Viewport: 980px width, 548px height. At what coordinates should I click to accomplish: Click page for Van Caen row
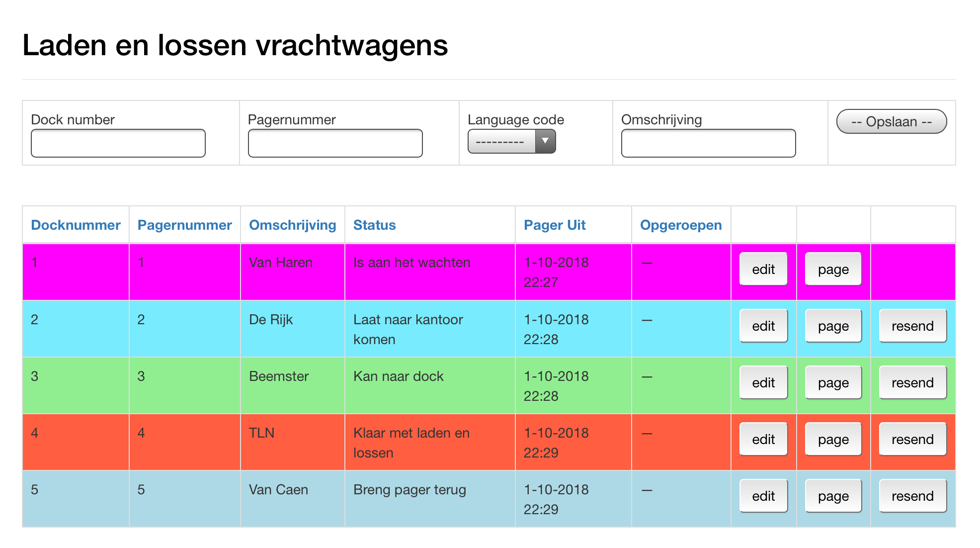pyautogui.click(x=833, y=496)
